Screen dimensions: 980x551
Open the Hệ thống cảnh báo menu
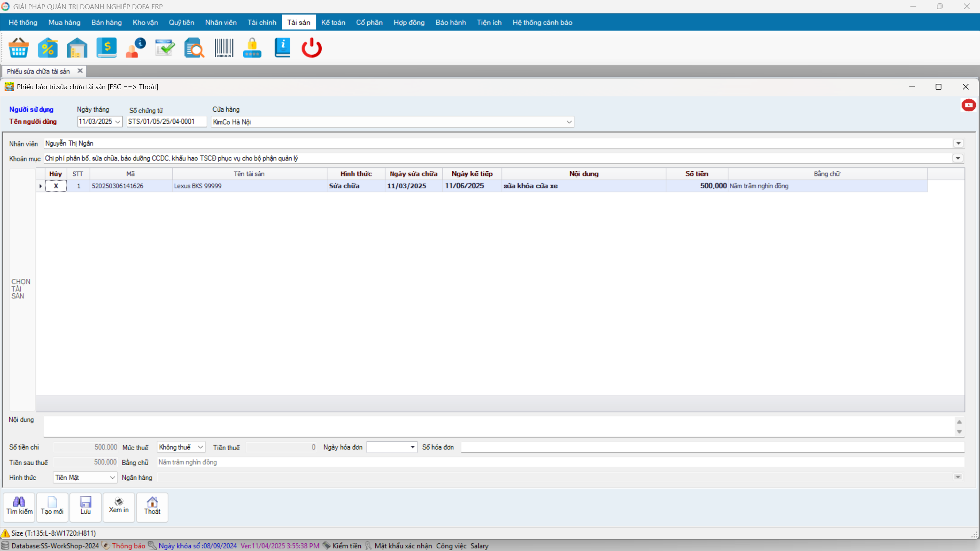pos(542,22)
